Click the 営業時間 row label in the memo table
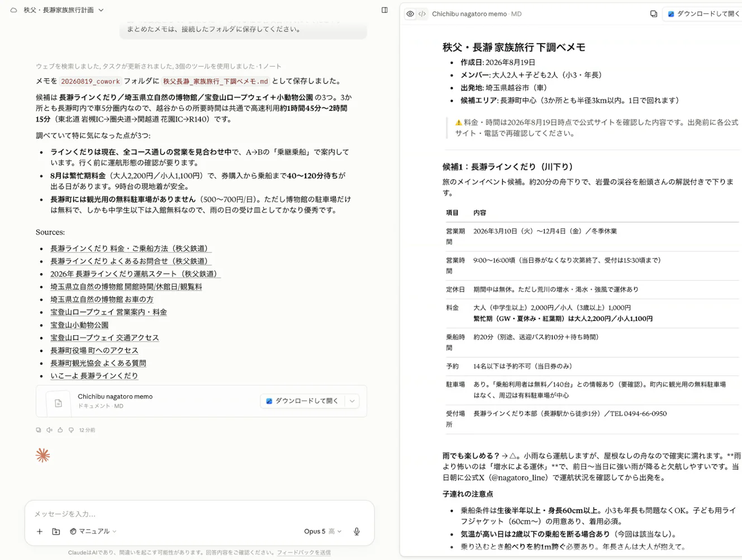This screenshot has height=560, width=742. [x=455, y=265]
